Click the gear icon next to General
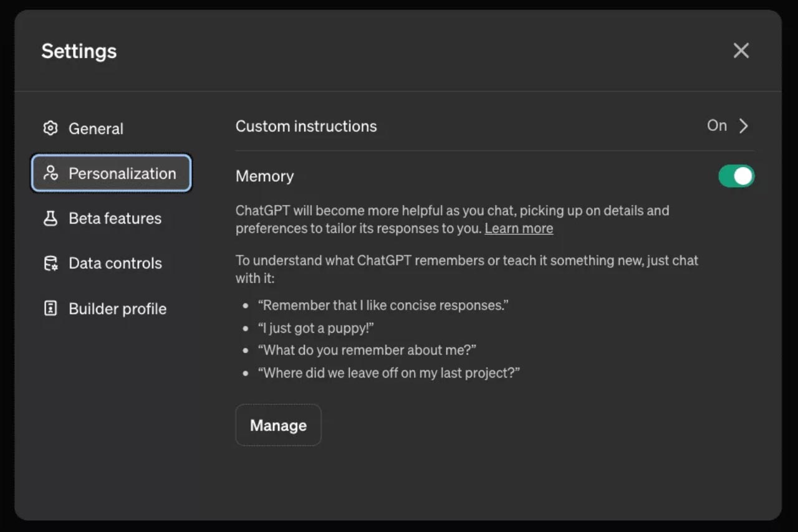 pyautogui.click(x=50, y=128)
